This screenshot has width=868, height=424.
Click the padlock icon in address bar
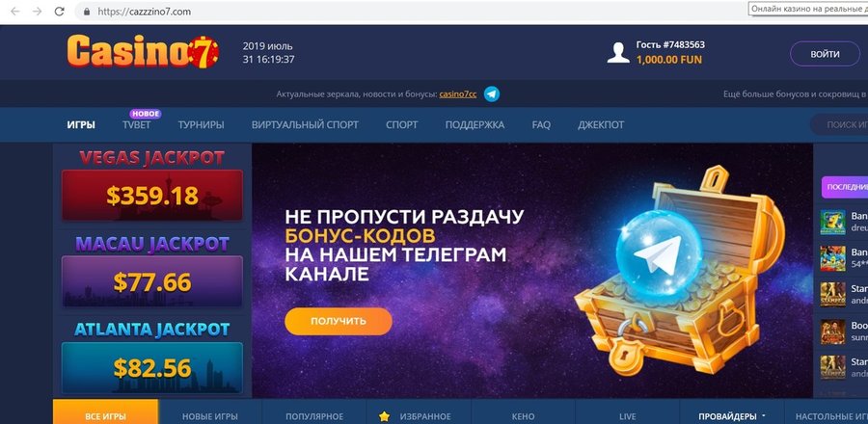[87, 12]
